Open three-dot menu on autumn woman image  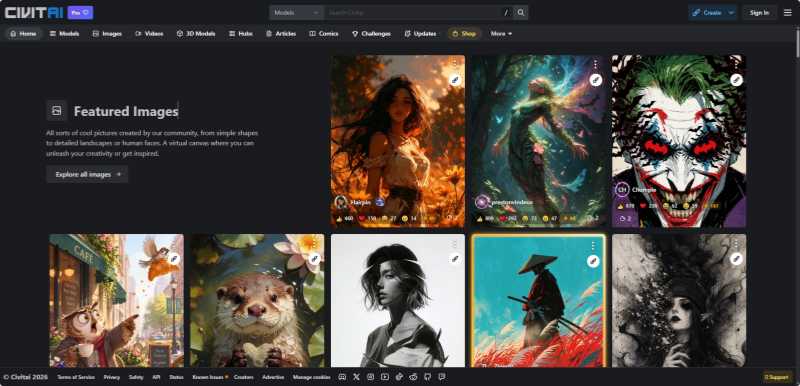pos(454,64)
